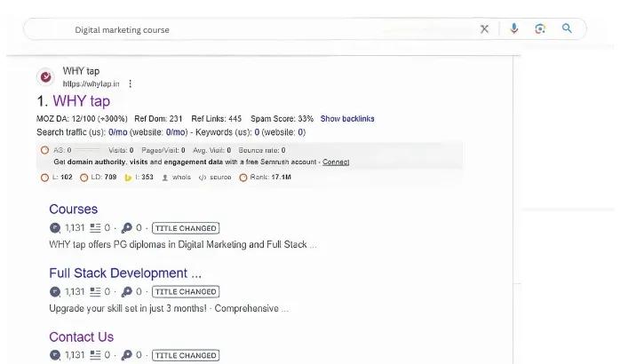Click the word-count icon under Courses
644x364 pixels.
coord(95,228)
